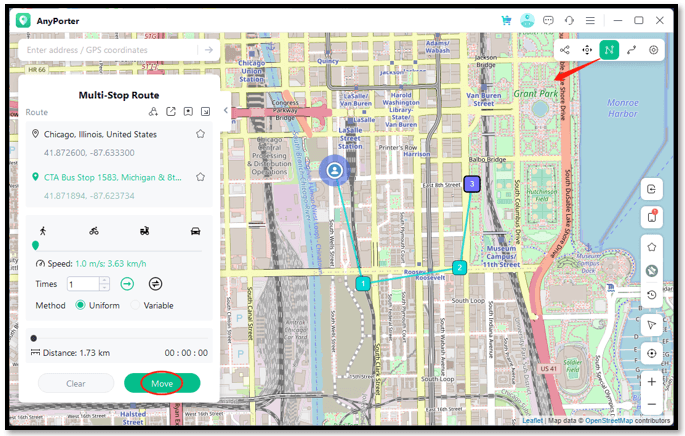685x436 pixels.
Task: Select the share-nodes mode icon in map toolbar
Action: 565,50
